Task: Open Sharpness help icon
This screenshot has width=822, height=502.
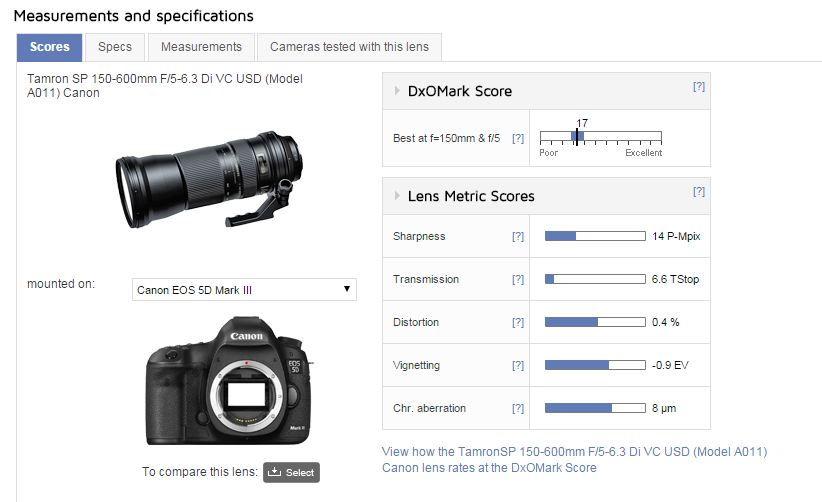Action: pos(518,236)
